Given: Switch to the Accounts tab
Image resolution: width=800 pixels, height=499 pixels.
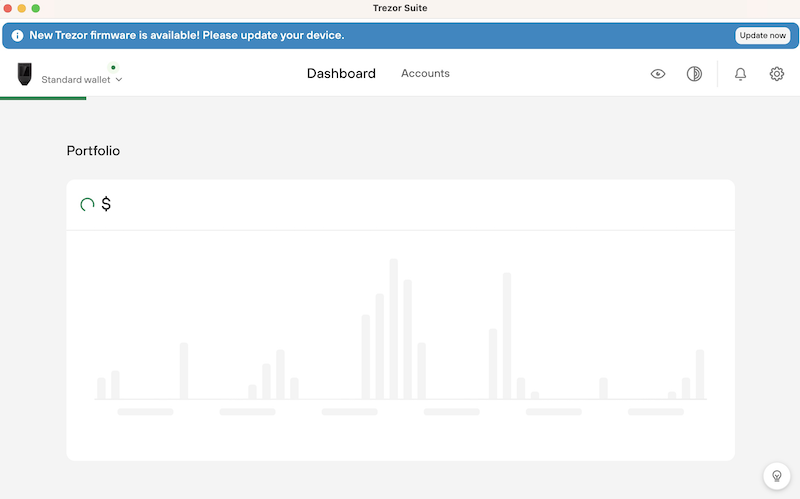Looking at the screenshot, I should click(425, 73).
